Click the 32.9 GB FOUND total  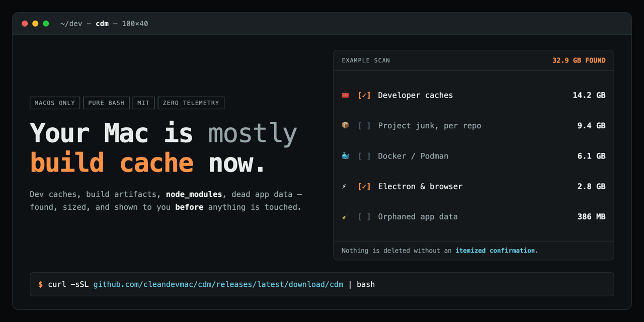tap(579, 60)
